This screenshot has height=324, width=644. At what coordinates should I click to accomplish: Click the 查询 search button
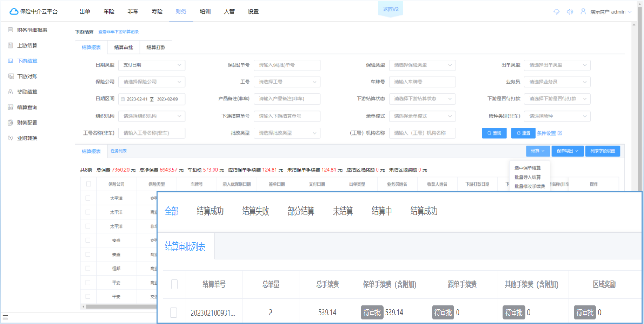tap(494, 133)
